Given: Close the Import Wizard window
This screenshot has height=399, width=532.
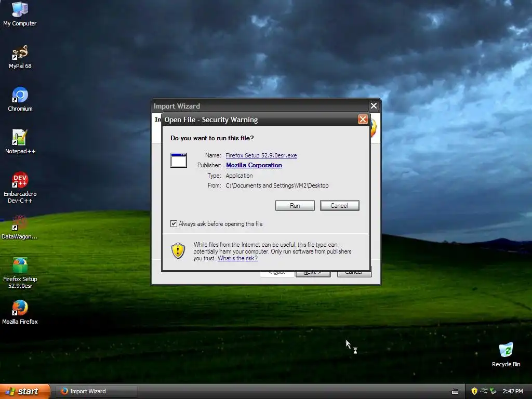Looking at the screenshot, I should click(374, 106).
